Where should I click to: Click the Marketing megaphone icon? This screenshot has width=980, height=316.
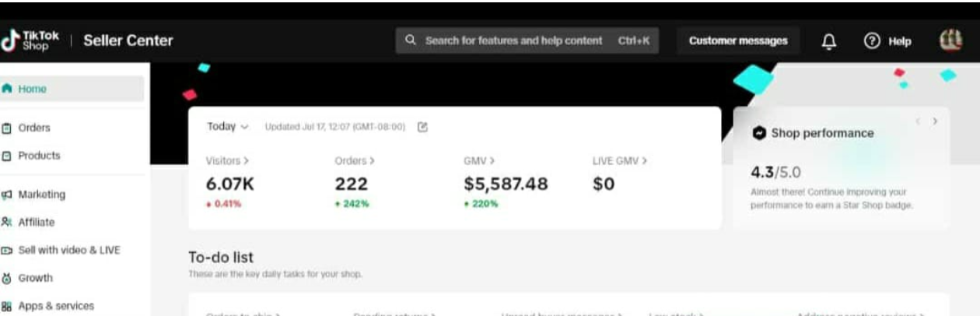[7, 195]
